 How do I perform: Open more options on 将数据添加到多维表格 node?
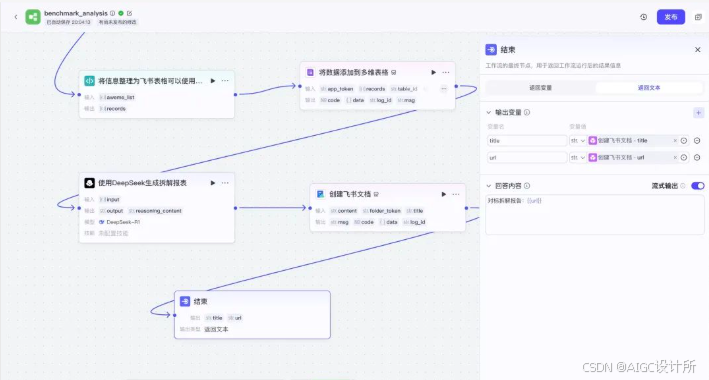pyautogui.click(x=446, y=72)
